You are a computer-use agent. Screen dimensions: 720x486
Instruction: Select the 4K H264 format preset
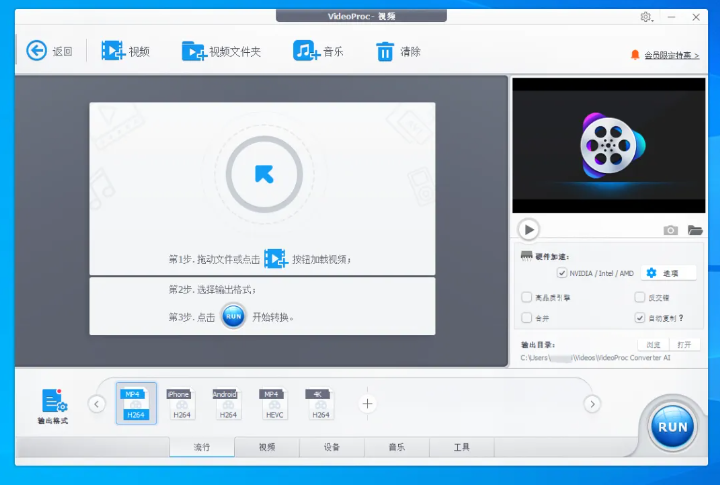point(321,404)
